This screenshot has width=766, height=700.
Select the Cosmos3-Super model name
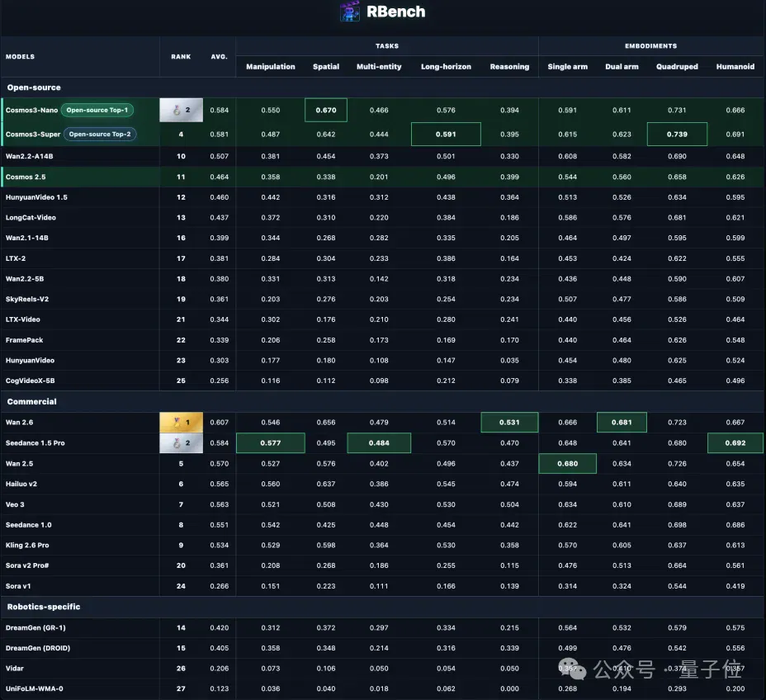[33, 135]
